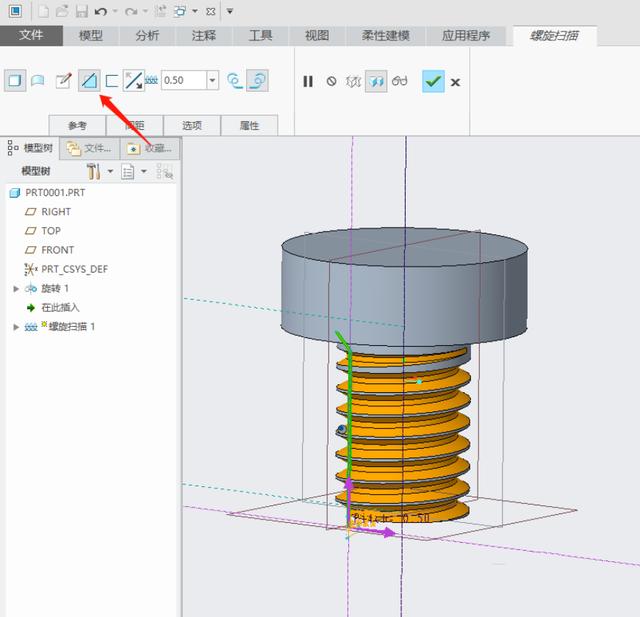Open the 属性 panel tab
640x617 pixels.
tap(249, 125)
